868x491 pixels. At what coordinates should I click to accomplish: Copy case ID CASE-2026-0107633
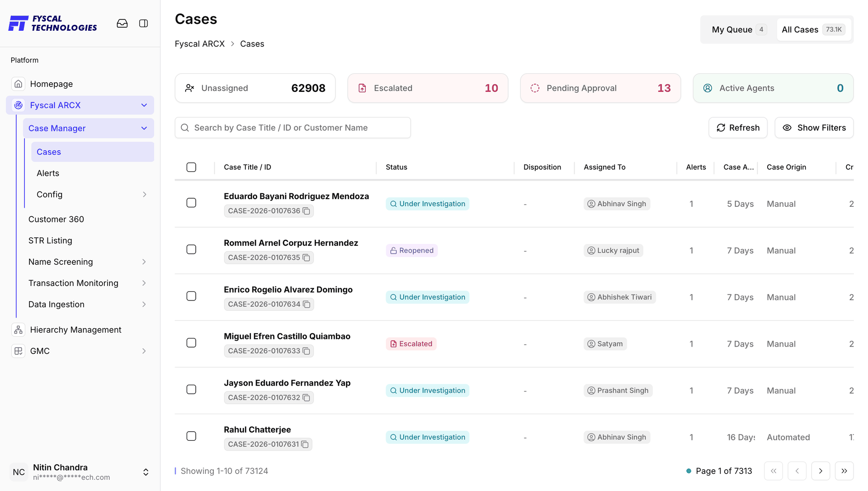(307, 351)
